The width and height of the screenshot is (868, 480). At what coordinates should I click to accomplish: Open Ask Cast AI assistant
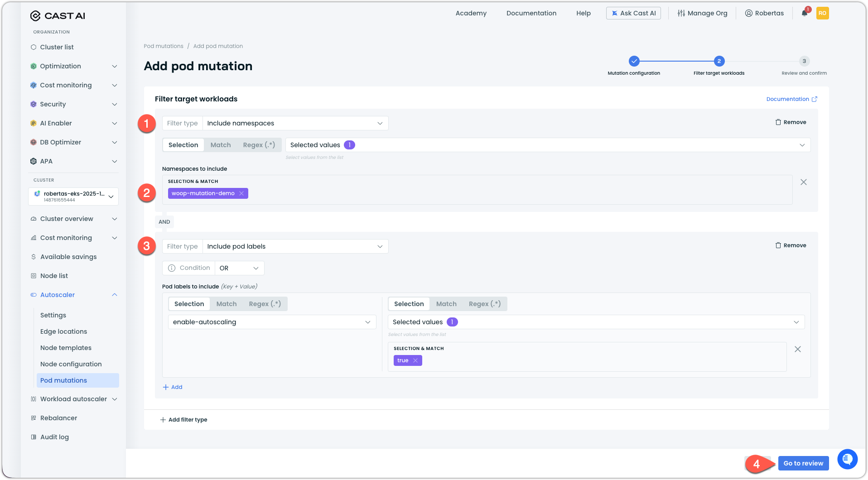coord(633,13)
